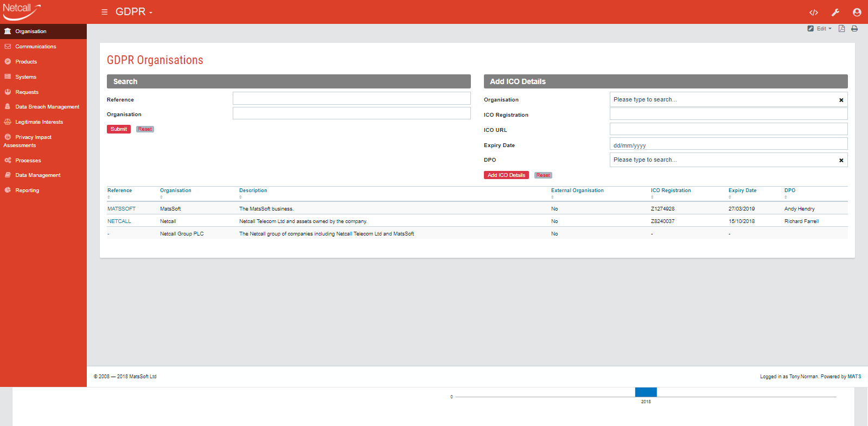Open the code view icon in header
This screenshot has height=426, width=868.
coord(813,12)
